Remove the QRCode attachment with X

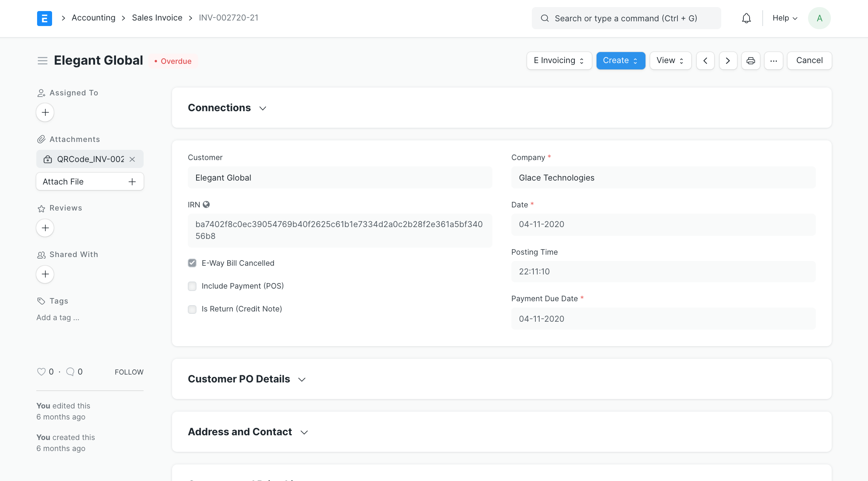(x=132, y=159)
